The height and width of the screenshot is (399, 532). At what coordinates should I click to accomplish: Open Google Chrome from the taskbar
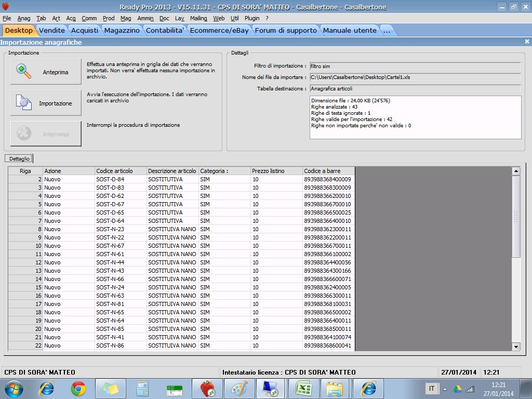pyautogui.click(x=78, y=389)
